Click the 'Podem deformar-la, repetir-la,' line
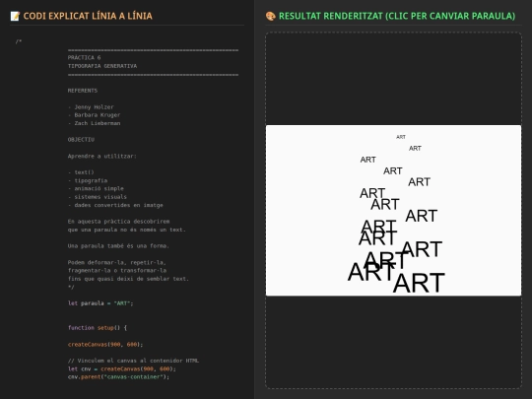 pyautogui.click(x=117, y=262)
